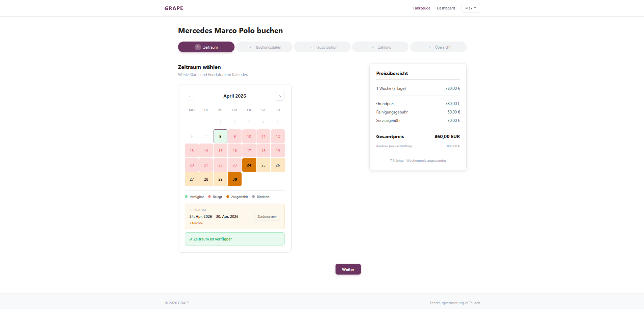Jump to the Zahlung step

point(380,47)
